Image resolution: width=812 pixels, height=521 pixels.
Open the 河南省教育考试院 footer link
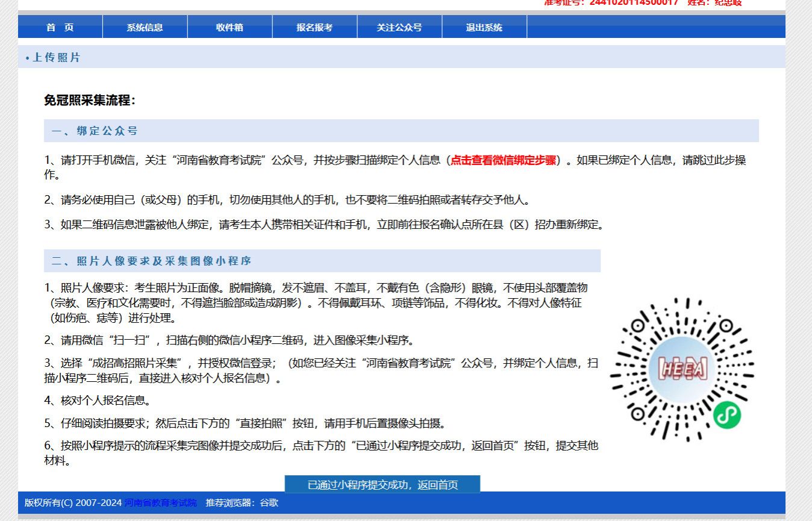(x=160, y=502)
